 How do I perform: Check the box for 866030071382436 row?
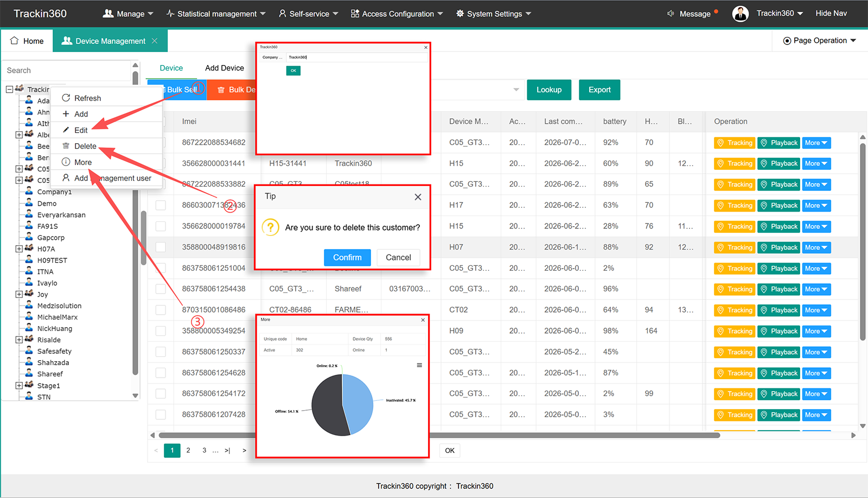pyautogui.click(x=161, y=205)
